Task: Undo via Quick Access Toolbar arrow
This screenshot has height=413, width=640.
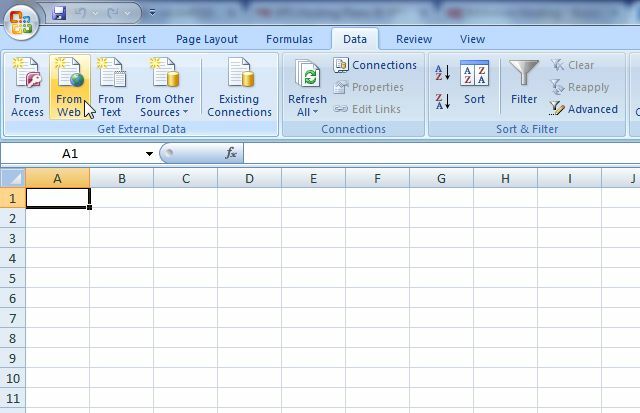Action: coord(80,13)
